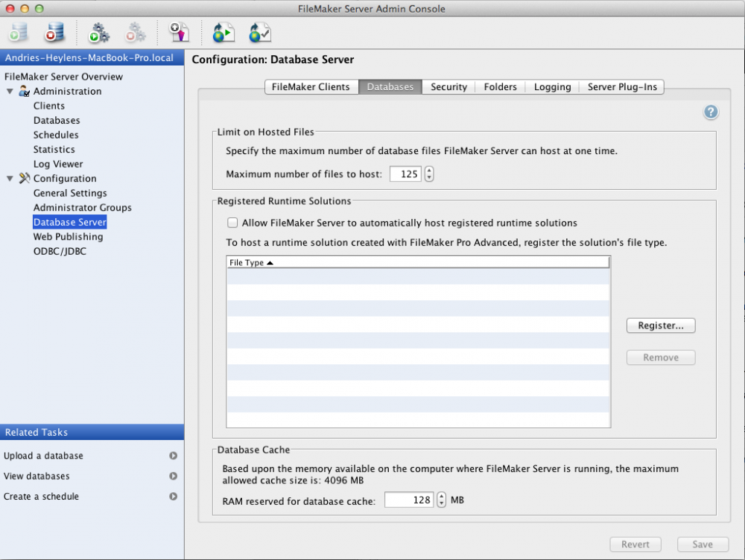Select Web Publishing in the sidebar
This screenshot has width=745, height=560.
(x=68, y=236)
